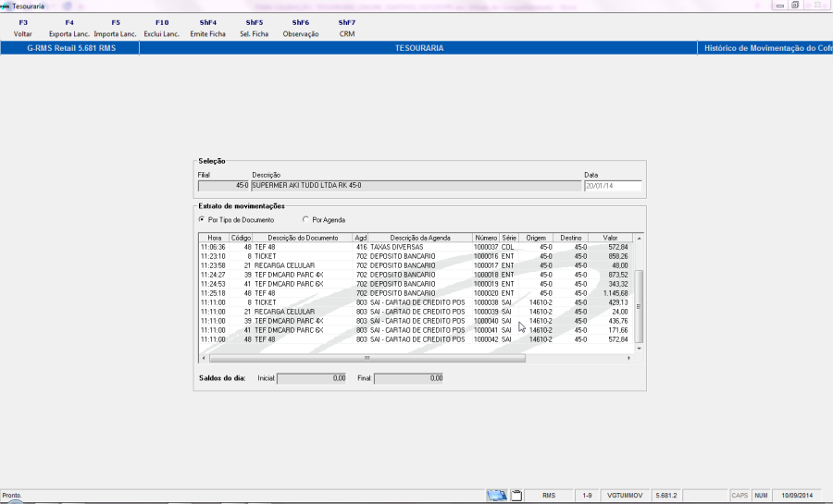The height and width of the screenshot is (504, 833).
Task: Click the horizontal scrollbar thumb
Action: point(367,358)
